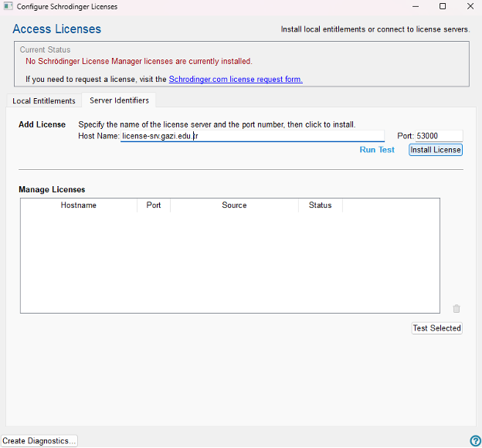Open the Schrodinger.com license request form link
482x448 pixels.
point(236,79)
